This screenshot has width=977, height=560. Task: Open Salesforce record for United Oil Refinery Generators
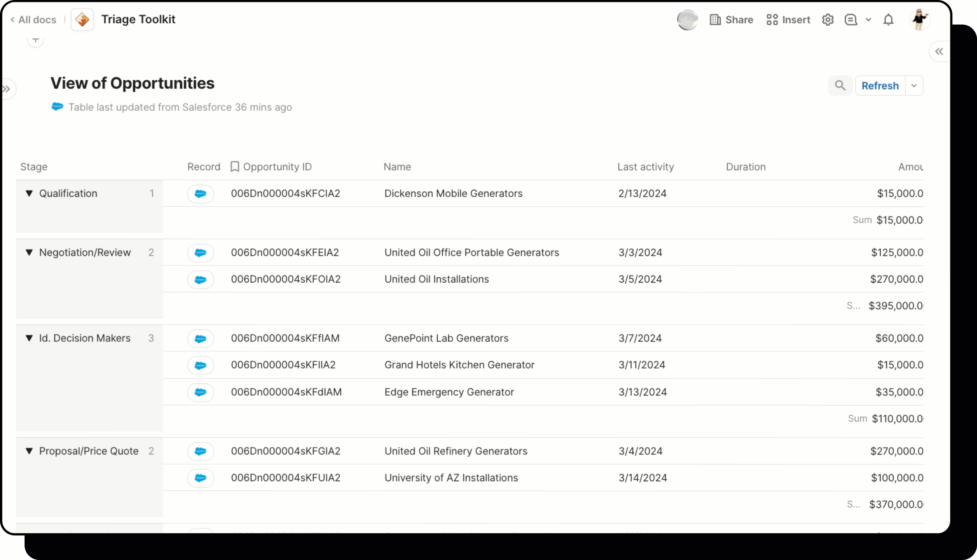click(201, 451)
